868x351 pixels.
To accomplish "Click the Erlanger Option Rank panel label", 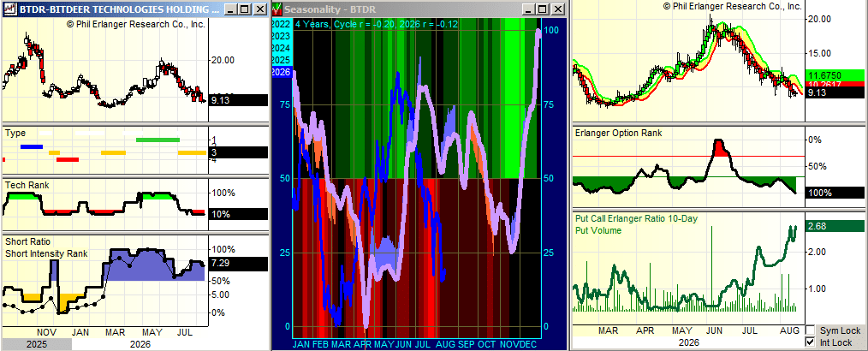I will coord(618,133).
